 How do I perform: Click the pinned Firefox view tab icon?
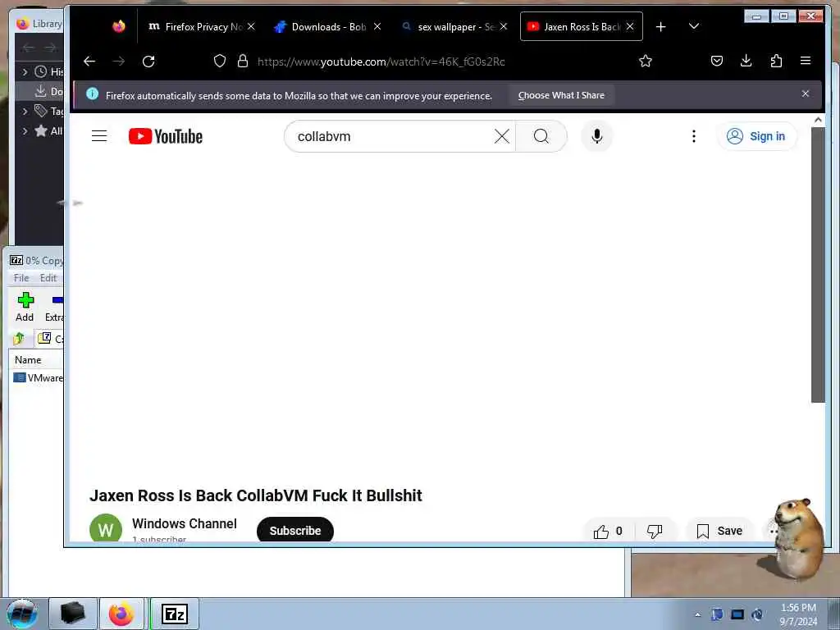(x=119, y=26)
